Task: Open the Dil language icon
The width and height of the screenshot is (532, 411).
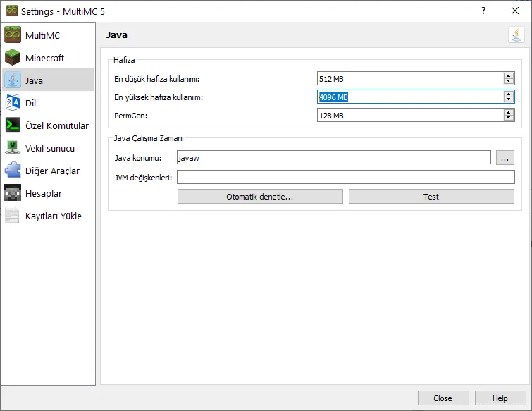Action: tap(13, 103)
